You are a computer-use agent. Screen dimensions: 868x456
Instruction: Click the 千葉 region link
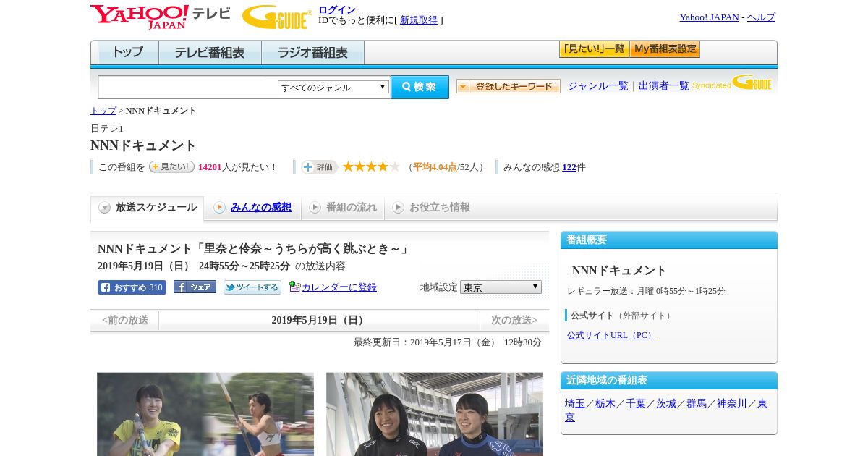(636, 404)
